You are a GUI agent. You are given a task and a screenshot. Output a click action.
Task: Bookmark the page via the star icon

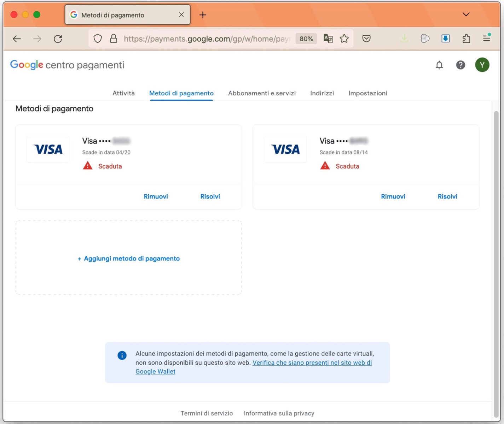click(344, 39)
